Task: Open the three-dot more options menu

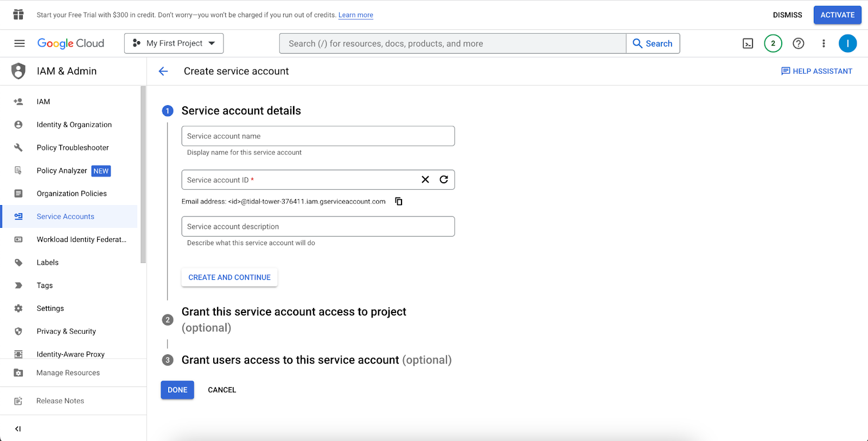Action: 824,43
